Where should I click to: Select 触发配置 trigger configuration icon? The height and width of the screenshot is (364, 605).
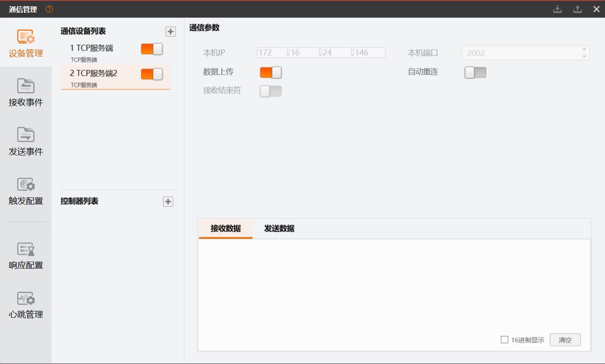point(26,185)
